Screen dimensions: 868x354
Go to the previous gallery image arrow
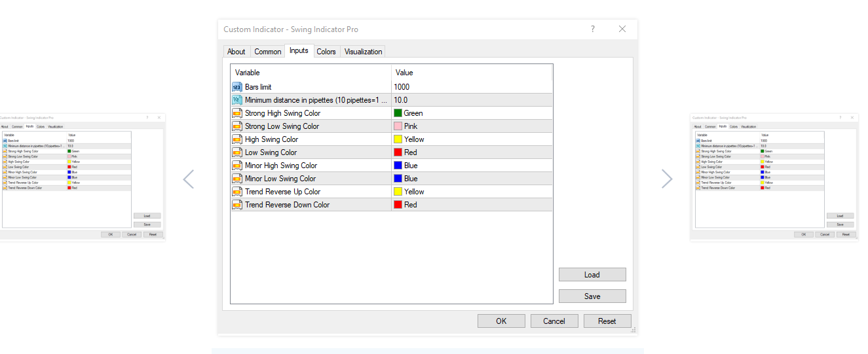[189, 179]
